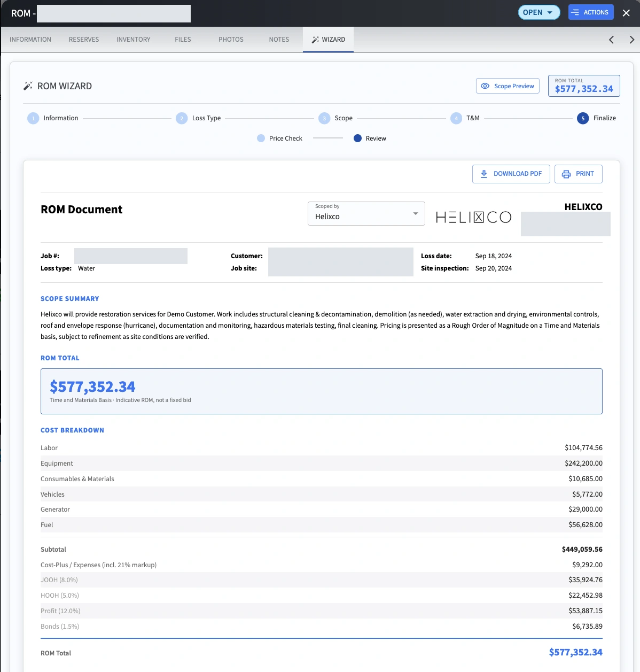The width and height of the screenshot is (640, 672).
Task: Switch to the RESERVES tab
Action: point(84,40)
